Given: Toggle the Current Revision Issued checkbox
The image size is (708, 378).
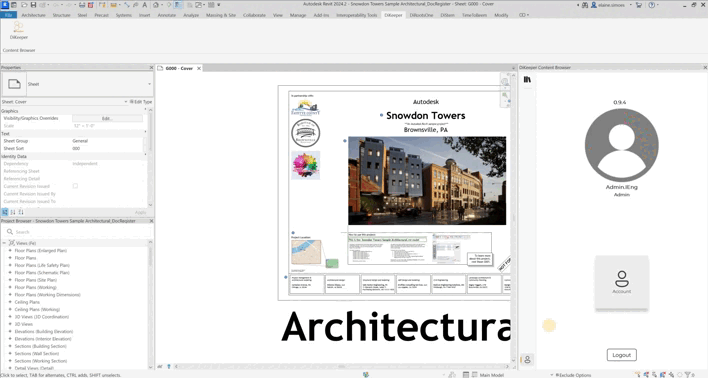Looking at the screenshot, I should (x=75, y=186).
